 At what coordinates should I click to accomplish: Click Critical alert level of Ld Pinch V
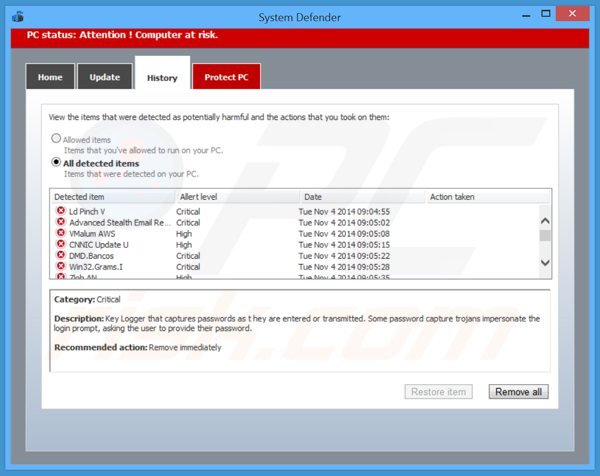(188, 211)
